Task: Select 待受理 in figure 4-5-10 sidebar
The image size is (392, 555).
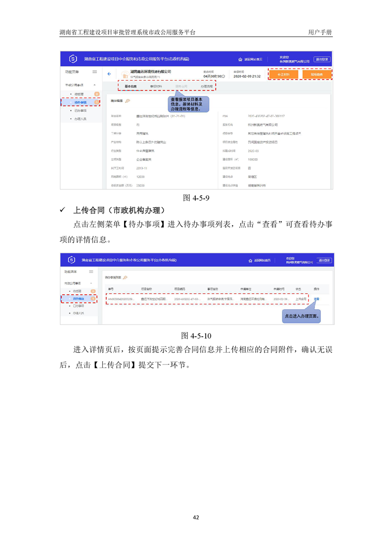Action: (77, 291)
